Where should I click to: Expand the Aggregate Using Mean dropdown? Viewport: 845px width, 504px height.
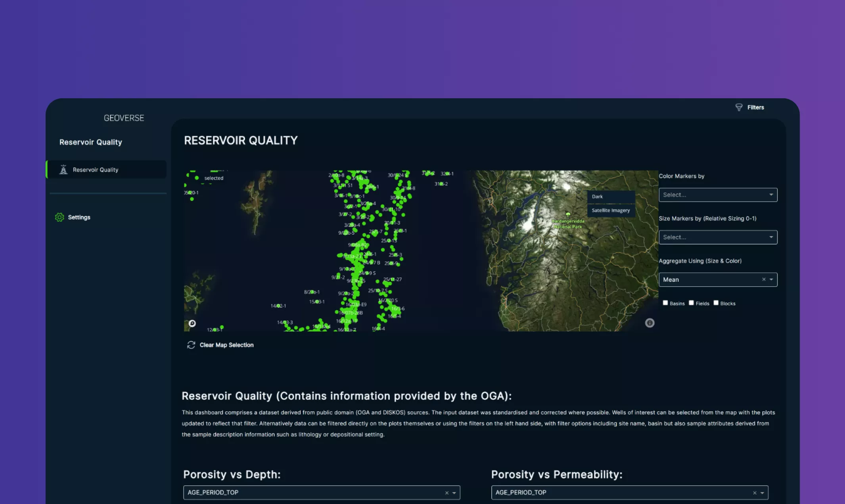pos(771,280)
